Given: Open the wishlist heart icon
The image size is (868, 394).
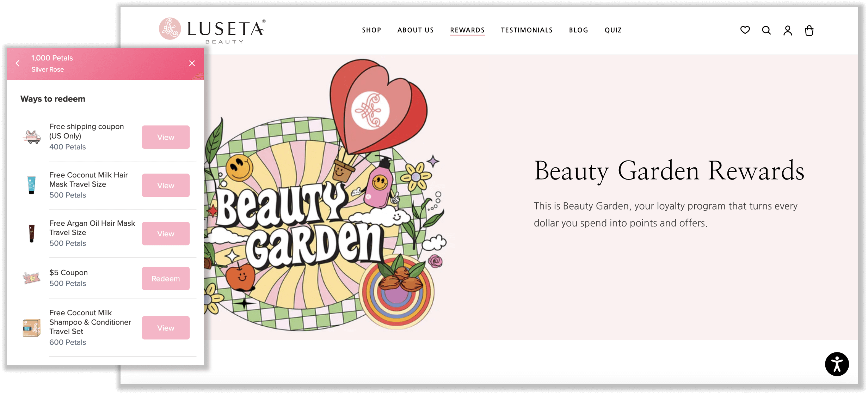Looking at the screenshot, I should pos(745,30).
